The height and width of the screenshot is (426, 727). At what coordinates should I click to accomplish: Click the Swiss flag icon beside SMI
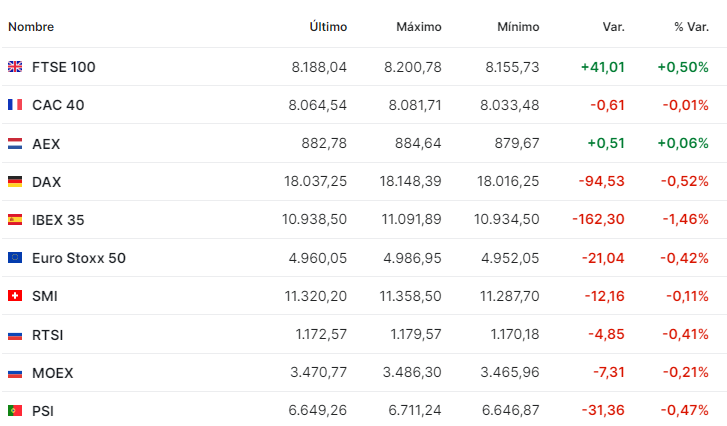[15, 296]
